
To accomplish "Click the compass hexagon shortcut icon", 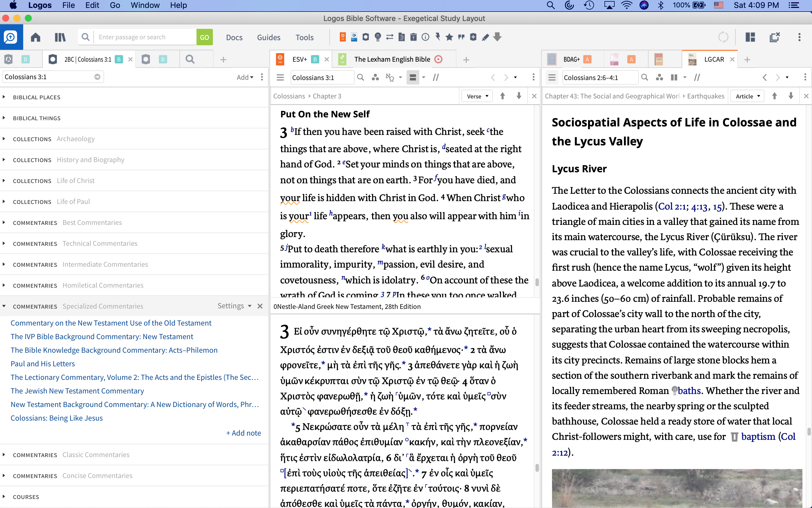I will tap(473, 37).
